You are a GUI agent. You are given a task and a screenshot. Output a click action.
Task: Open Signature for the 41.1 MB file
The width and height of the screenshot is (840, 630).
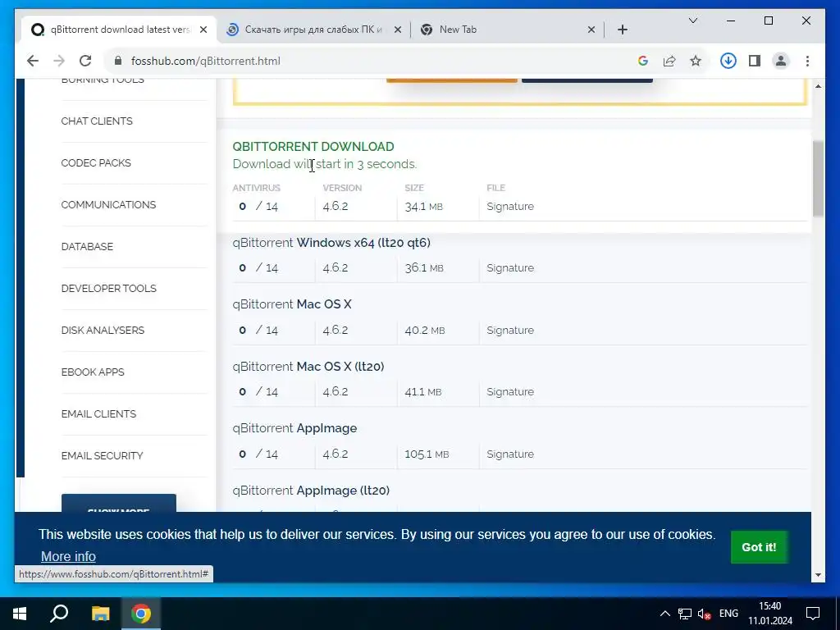click(510, 391)
